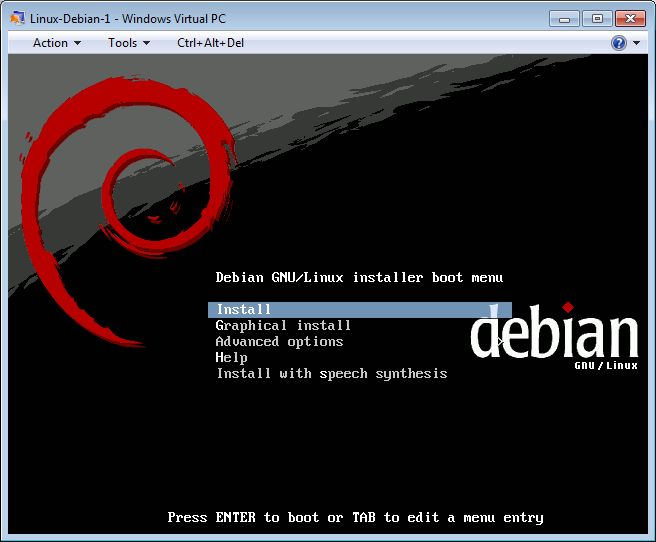Minimize the Virtual PC window
The width and height of the screenshot is (656, 542).
coord(565,18)
